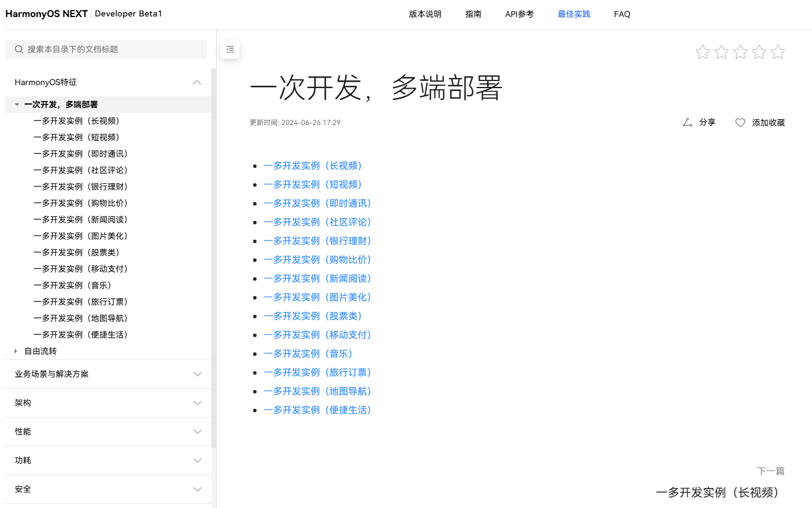This screenshot has width=812, height=508.
Task: Open the 版本说明 top menu item
Action: (425, 14)
